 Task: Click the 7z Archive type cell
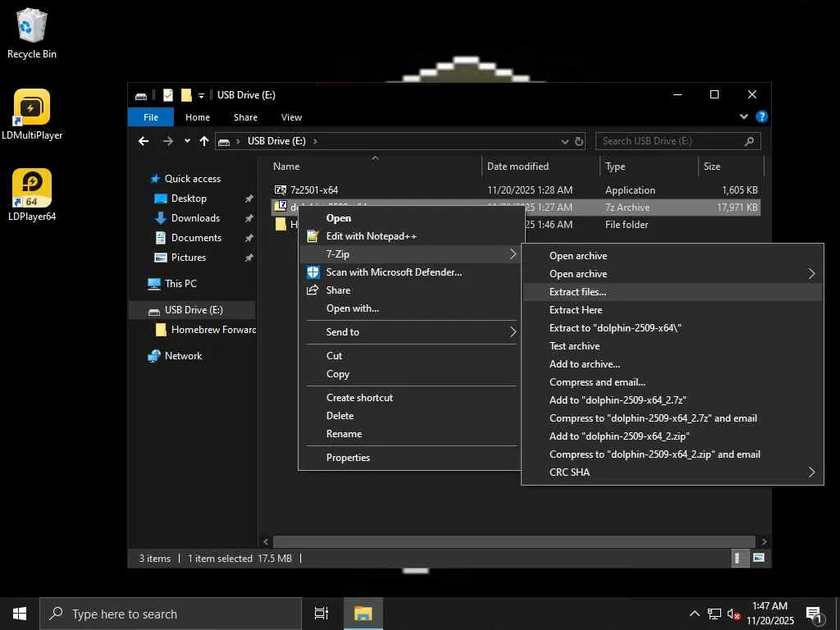pyautogui.click(x=628, y=208)
